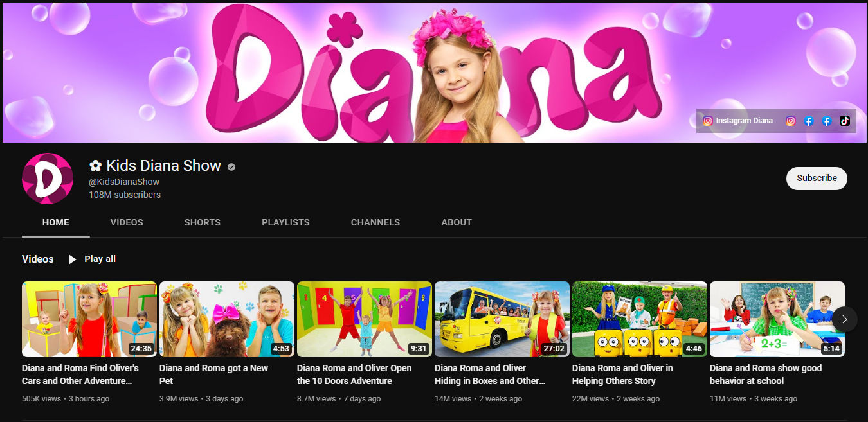This screenshot has width=868, height=422.
Task: Click the '108M subscribers' text
Action: [x=125, y=195]
